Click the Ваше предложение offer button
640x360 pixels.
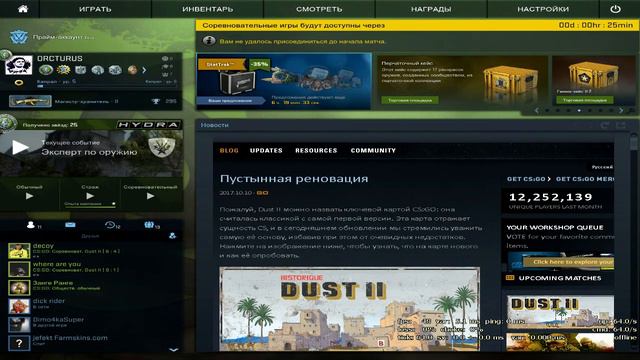(x=230, y=100)
